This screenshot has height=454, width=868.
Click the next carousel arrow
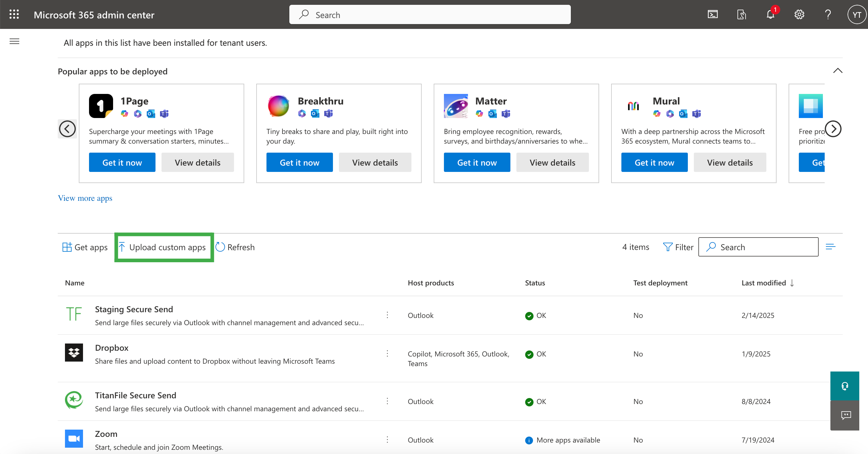pyautogui.click(x=833, y=129)
